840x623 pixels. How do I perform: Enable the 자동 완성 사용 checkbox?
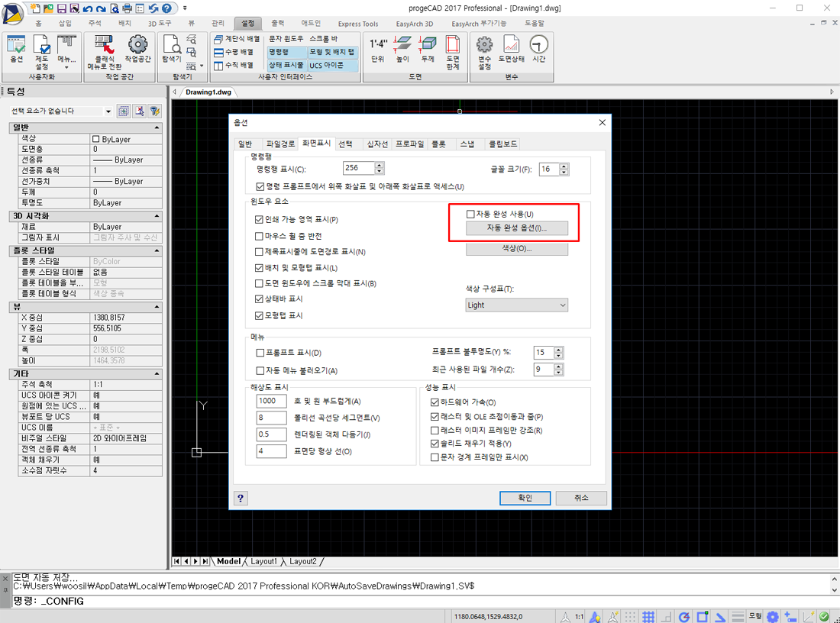point(471,215)
